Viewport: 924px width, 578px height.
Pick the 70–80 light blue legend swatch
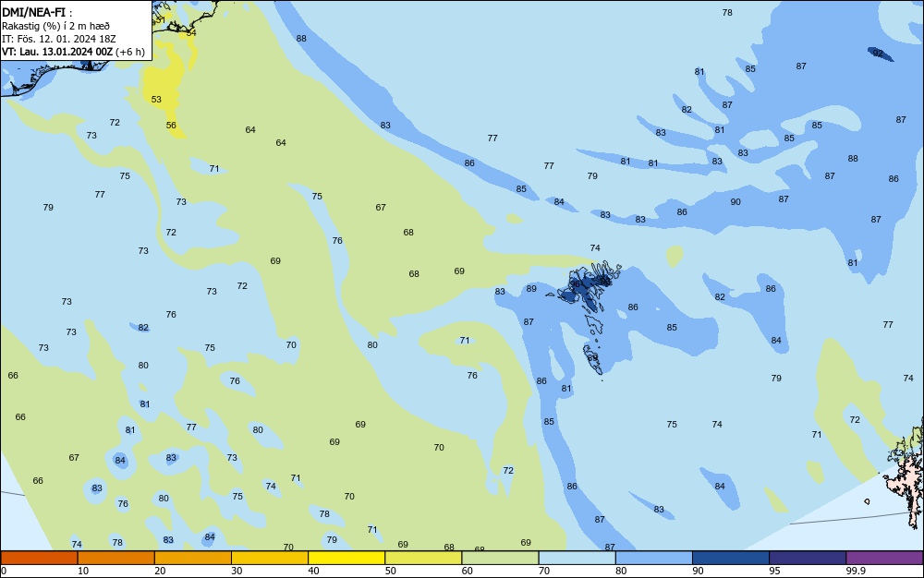click(577, 558)
